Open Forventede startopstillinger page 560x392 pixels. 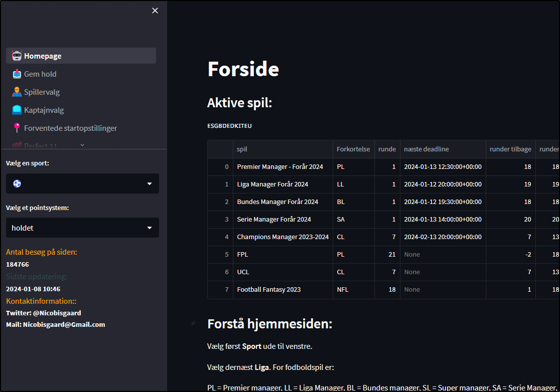[x=81, y=128]
